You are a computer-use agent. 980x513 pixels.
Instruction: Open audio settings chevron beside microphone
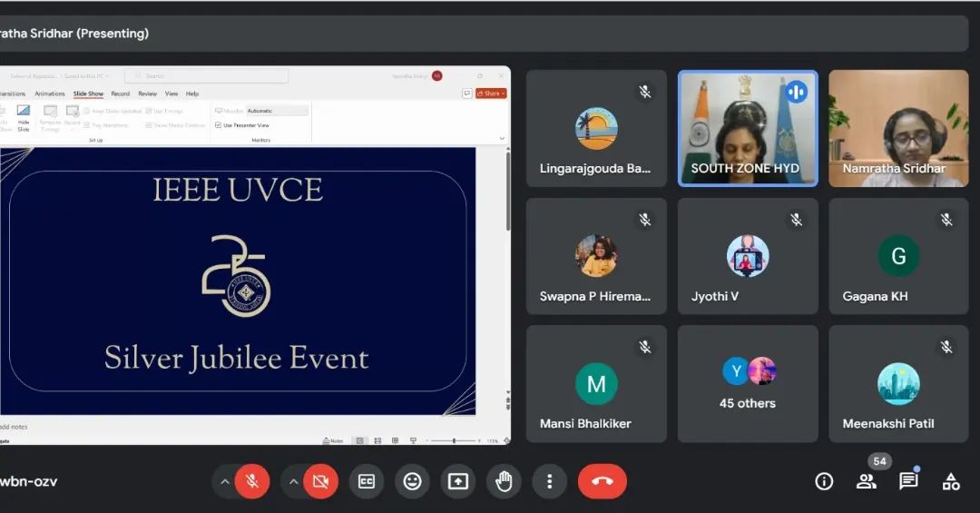click(224, 482)
